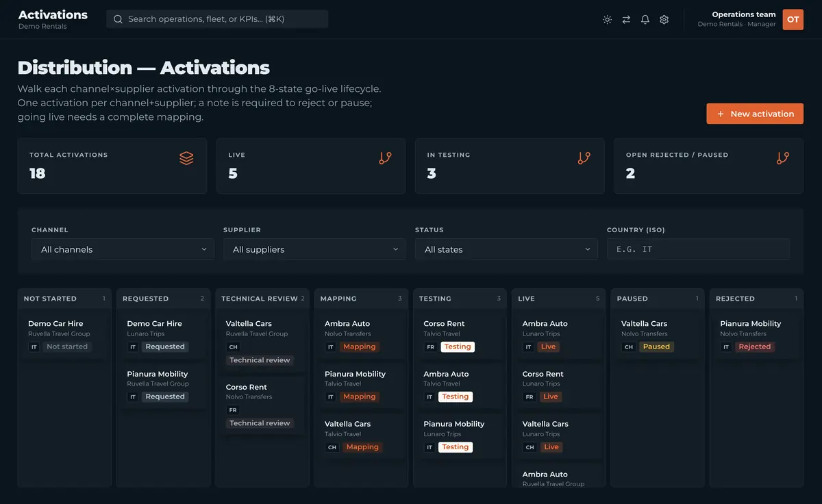Select the Not Started column header
Image resolution: width=822 pixels, height=504 pixels.
click(x=64, y=299)
